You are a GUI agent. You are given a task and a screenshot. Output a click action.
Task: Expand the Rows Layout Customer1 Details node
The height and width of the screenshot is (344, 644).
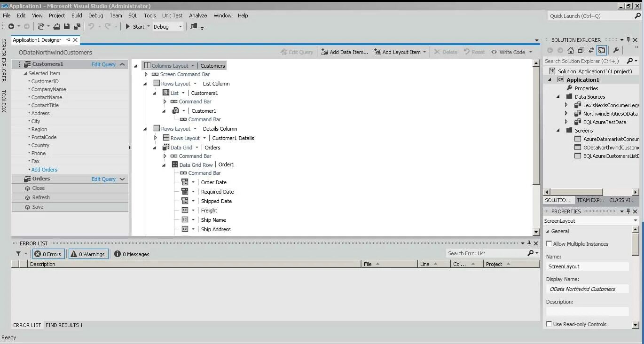(x=156, y=138)
